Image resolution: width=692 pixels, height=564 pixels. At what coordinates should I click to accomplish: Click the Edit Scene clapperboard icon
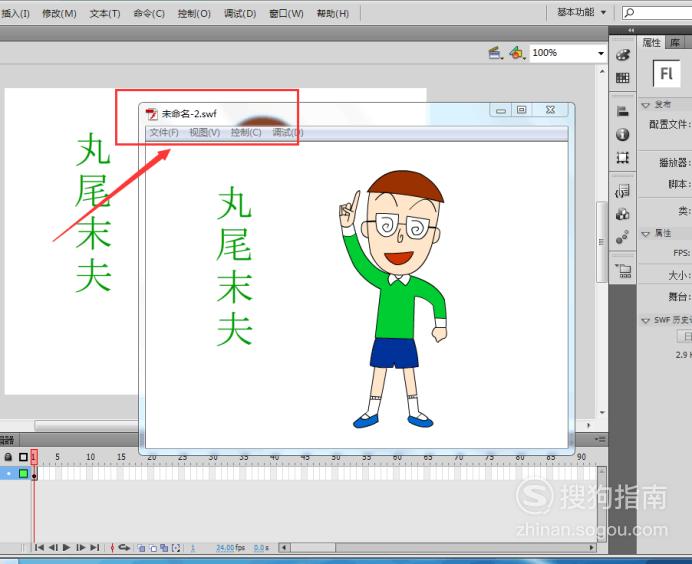click(495, 53)
